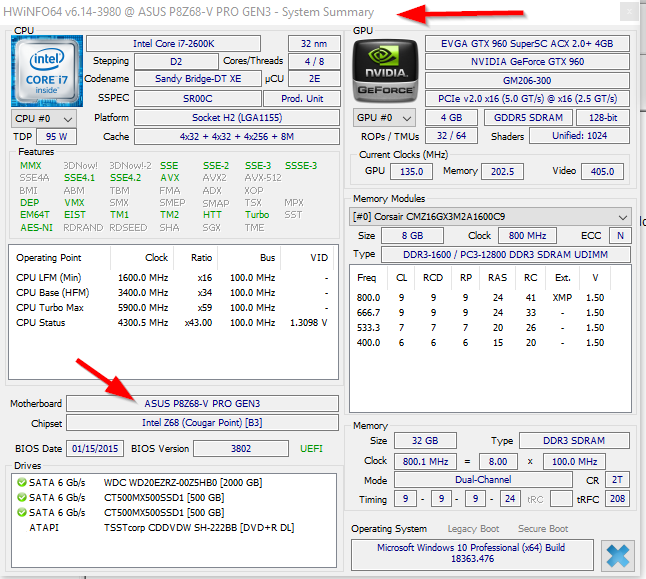Image resolution: width=646 pixels, height=579 pixels.
Task: Click the AES-NI feature label
Action: coord(37,228)
